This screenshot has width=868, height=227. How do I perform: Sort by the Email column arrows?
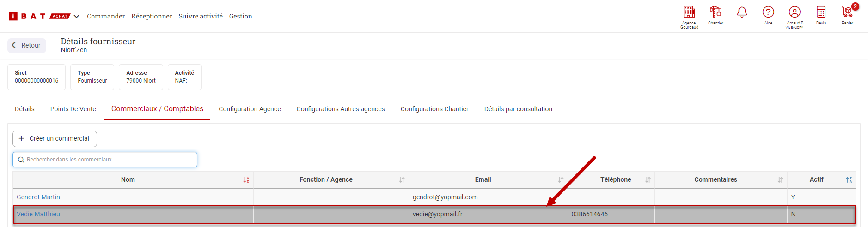click(x=561, y=180)
